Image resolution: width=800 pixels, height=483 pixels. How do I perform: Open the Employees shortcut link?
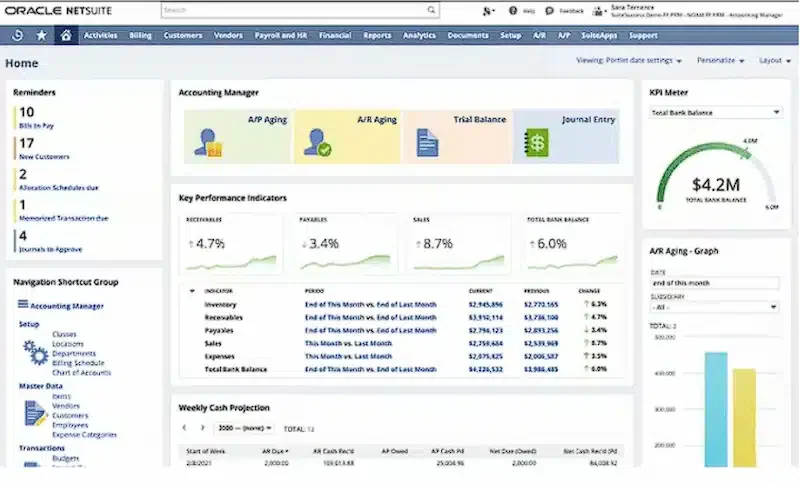pos(70,425)
